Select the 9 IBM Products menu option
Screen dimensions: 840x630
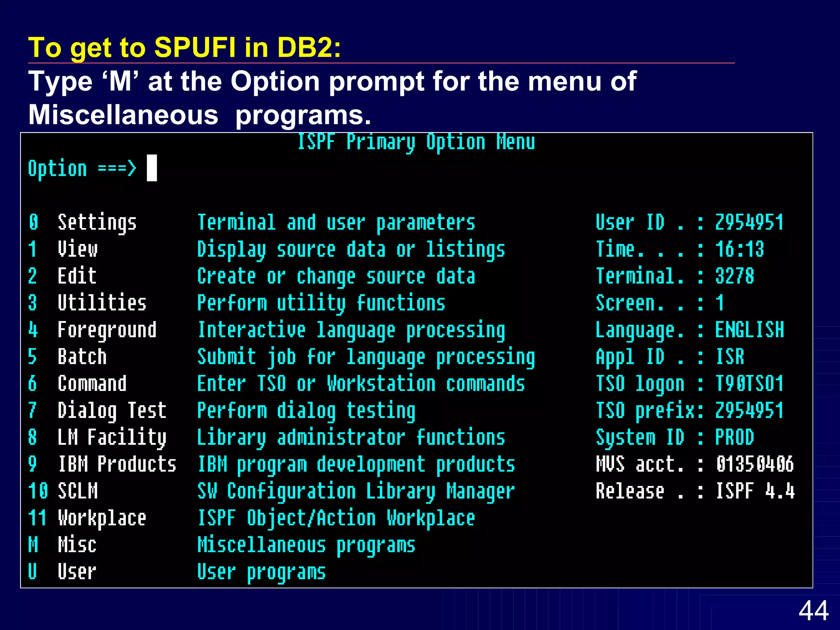click(102, 464)
